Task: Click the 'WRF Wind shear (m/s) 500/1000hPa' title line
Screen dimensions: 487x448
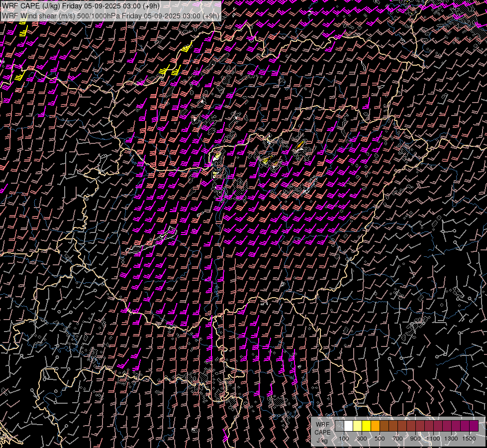Action: [x=110, y=16]
